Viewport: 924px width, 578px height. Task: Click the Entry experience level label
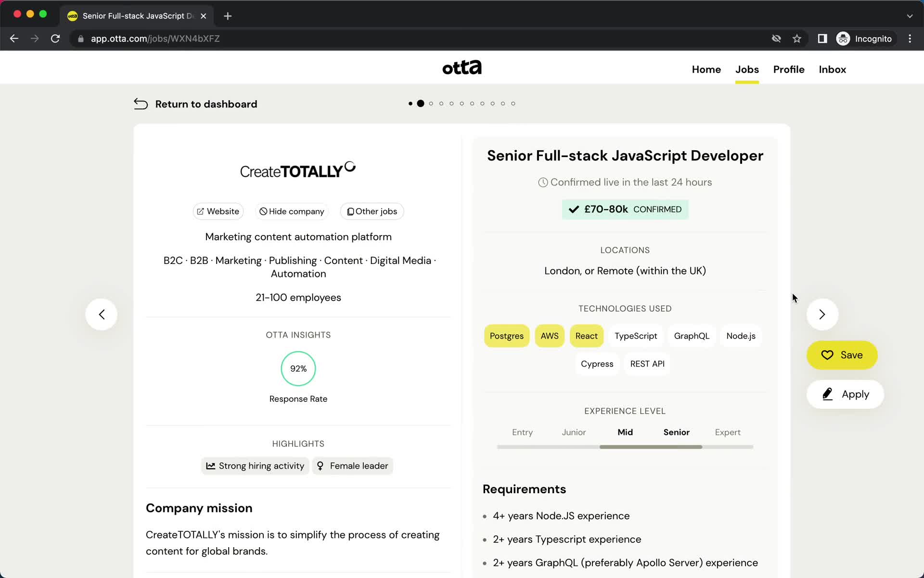pyautogui.click(x=522, y=432)
